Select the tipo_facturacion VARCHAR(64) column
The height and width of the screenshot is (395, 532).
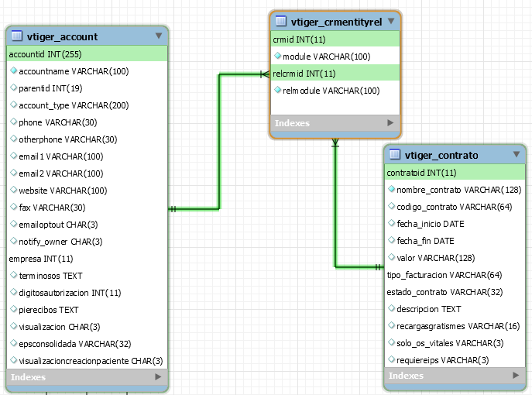[x=455, y=275]
